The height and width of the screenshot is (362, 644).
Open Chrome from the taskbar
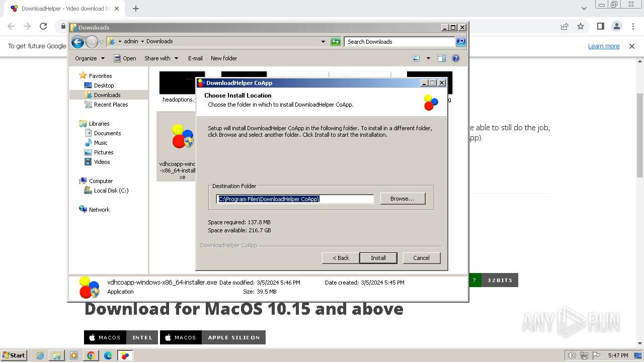(x=91, y=355)
